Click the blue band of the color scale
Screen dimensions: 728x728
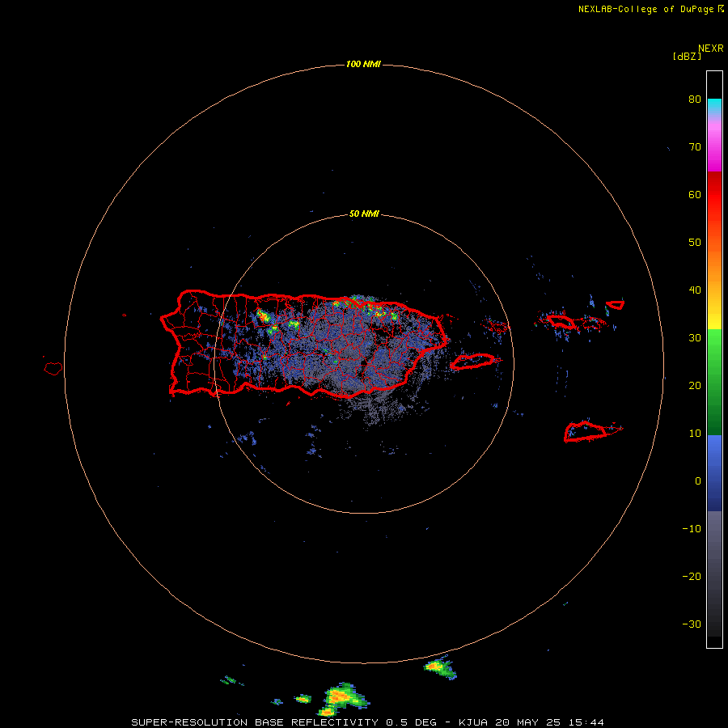click(x=714, y=473)
